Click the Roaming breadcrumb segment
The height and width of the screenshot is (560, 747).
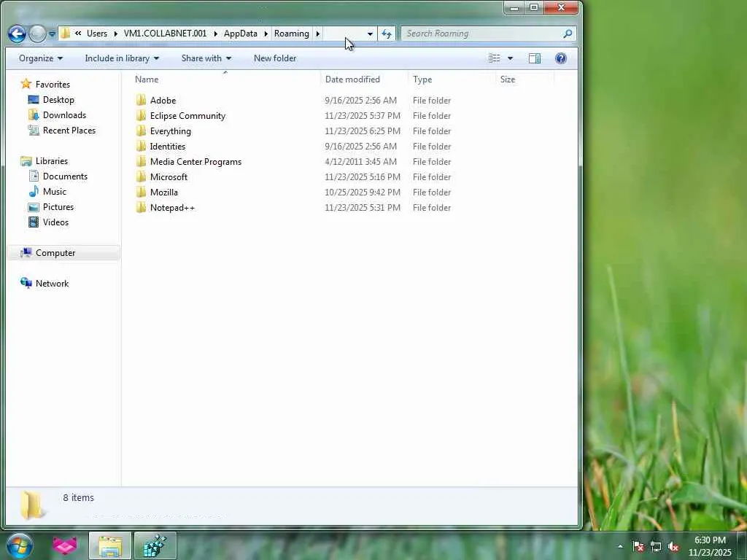292,34
